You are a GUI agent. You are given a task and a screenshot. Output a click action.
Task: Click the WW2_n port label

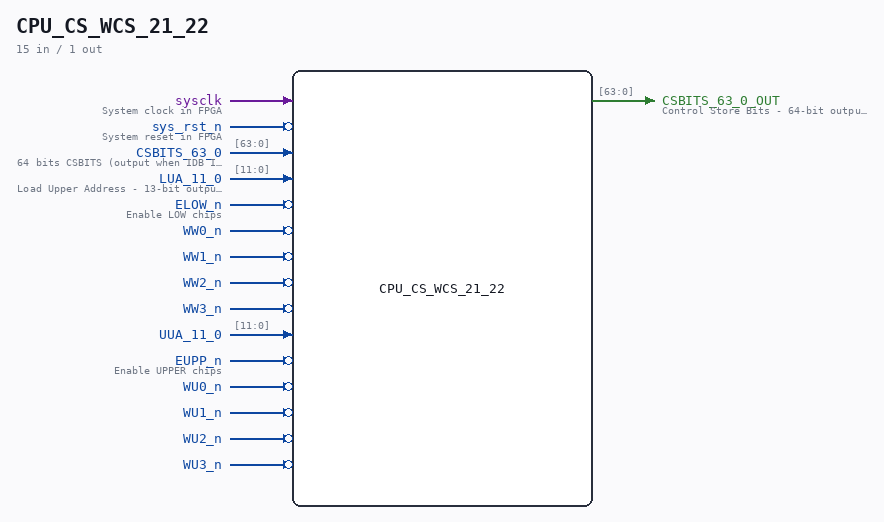pos(202,282)
